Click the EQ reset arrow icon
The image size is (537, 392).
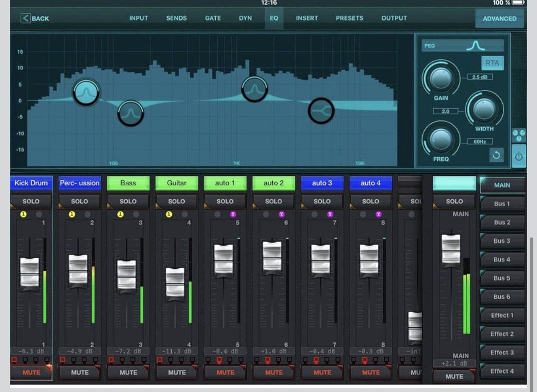click(x=496, y=155)
